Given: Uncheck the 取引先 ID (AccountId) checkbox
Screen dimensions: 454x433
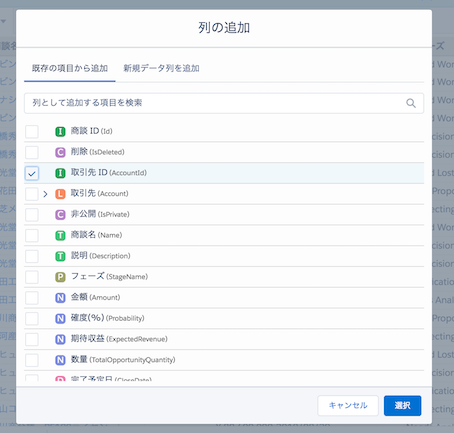Looking at the screenshot, I should [x=32, y=173].
